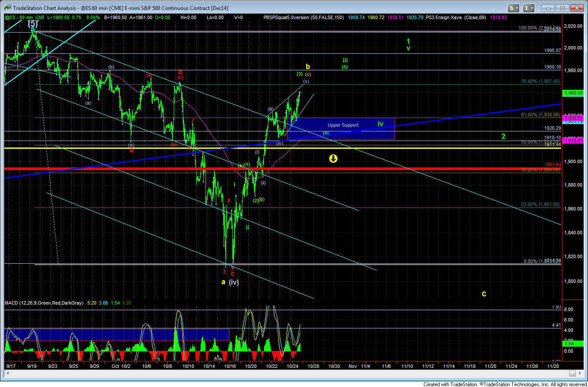This screenshot has width=588, height=387.
Task: Click the '1926.29' horizontal line label
Action: pos(552,128)
